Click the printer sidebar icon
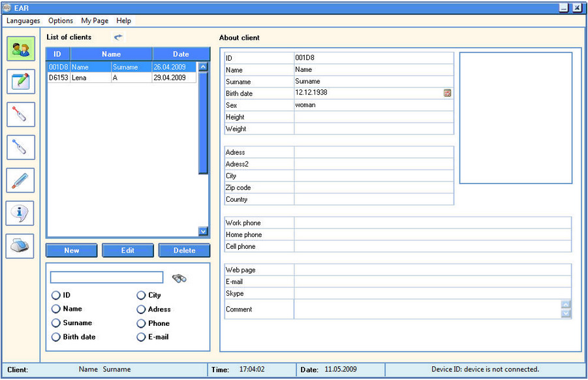This screenshot has height=380, width=588. [21, 246]
